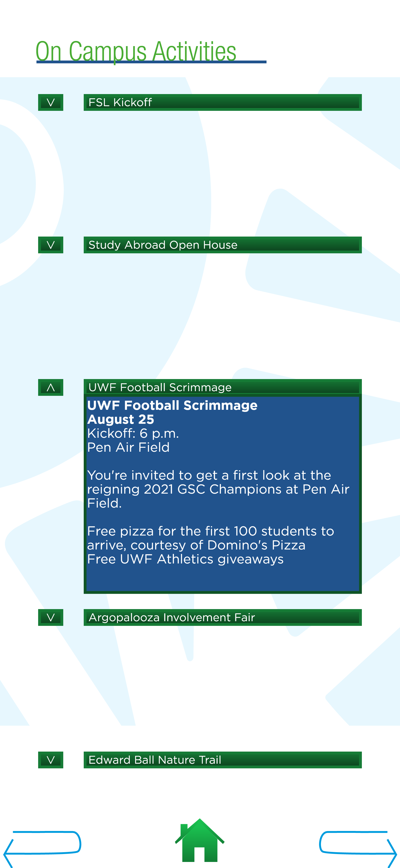400x868 pixels.
Task: Expand the Study Abroad Open House chevron
Action: coord(50,245)
